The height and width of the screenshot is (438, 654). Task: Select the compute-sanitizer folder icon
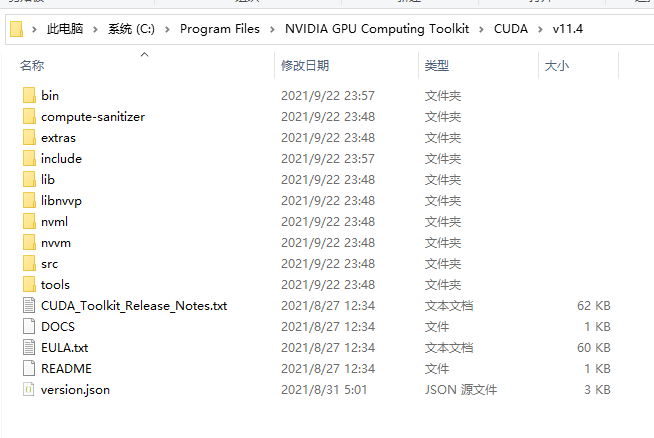[29, 116]
